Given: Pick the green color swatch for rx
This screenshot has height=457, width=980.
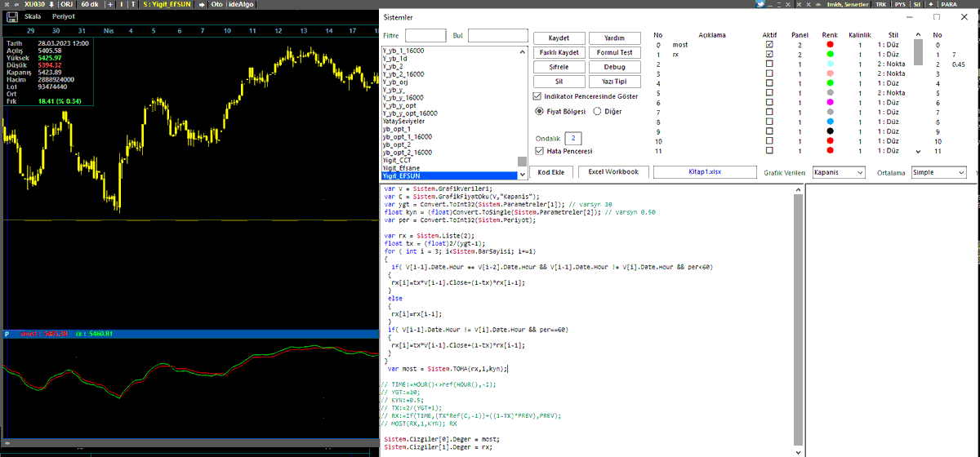Looking at the screenshot, I should [x=830, y=54].
